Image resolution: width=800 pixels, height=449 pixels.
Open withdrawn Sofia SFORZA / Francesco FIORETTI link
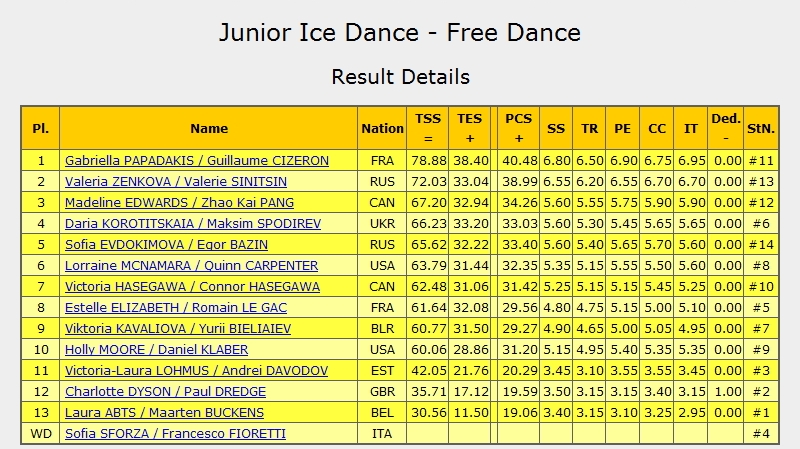(x=176, y=433)
